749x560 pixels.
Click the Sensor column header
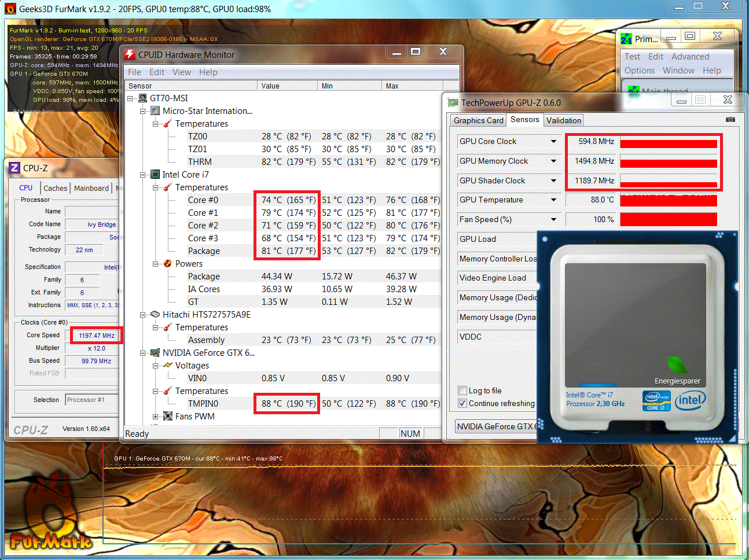[191, 86]
